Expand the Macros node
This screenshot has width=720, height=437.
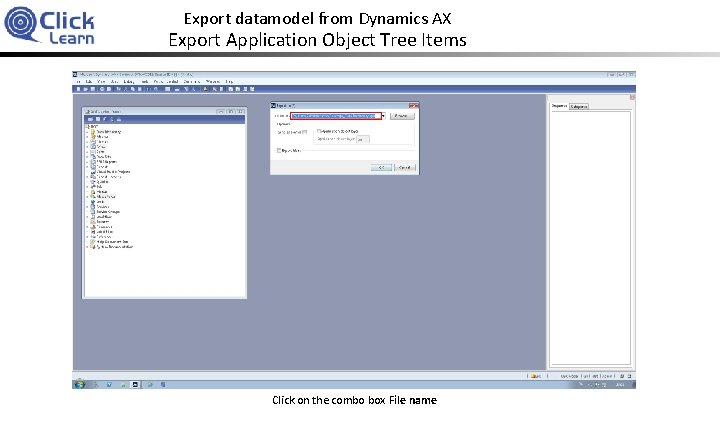pyautogui.click(x=87, y=137)
